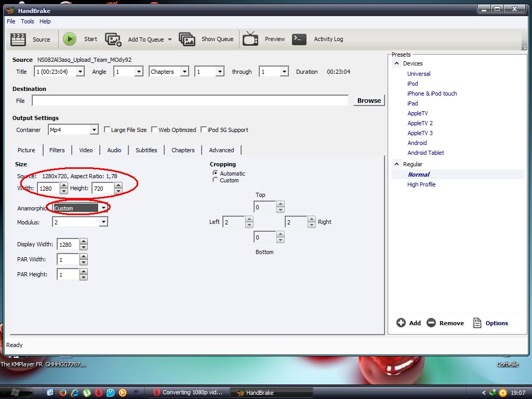Enable the Large File Size checkbox
Image resolution: width=532 pixels, height=399 pixels.
click(x=107, y=129)
